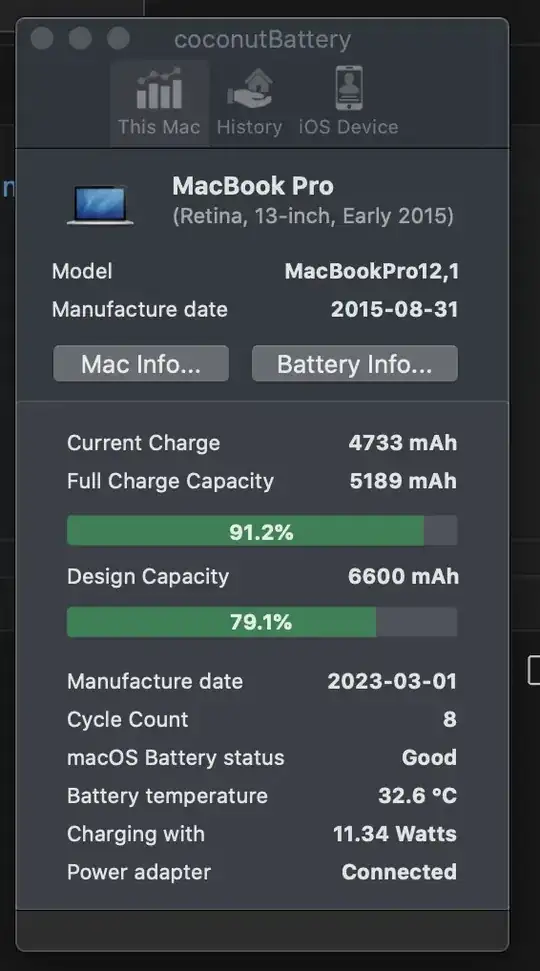Click the Battery temperature 32.6 °C reading

(x=417, y=796)
